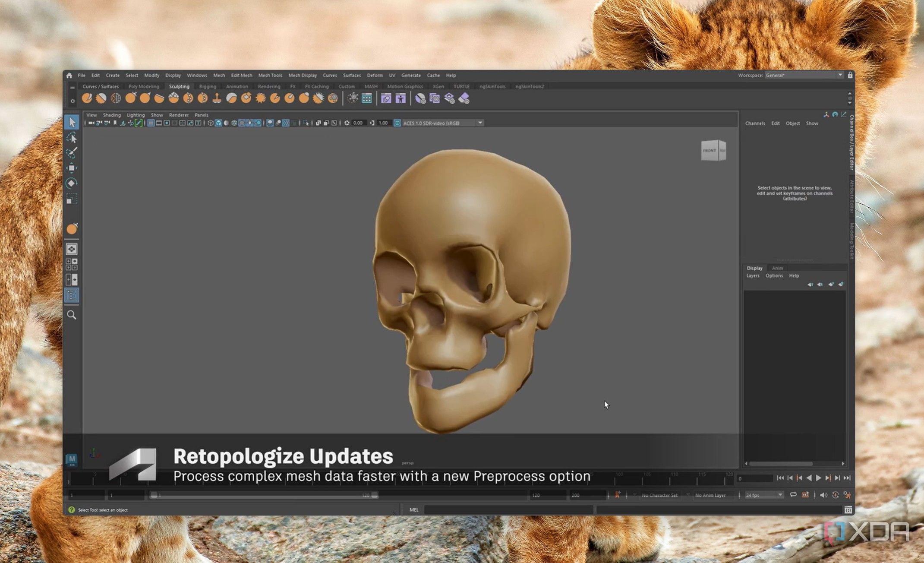Enable the Auto Keyframe toggle near the timeline
Screen dimensions: 924x563
(618, 495)
